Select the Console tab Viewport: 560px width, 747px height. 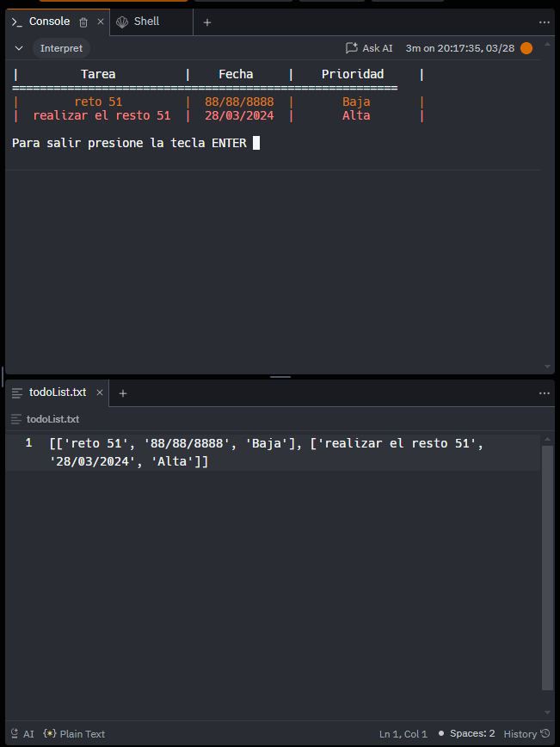pos(49,22)
